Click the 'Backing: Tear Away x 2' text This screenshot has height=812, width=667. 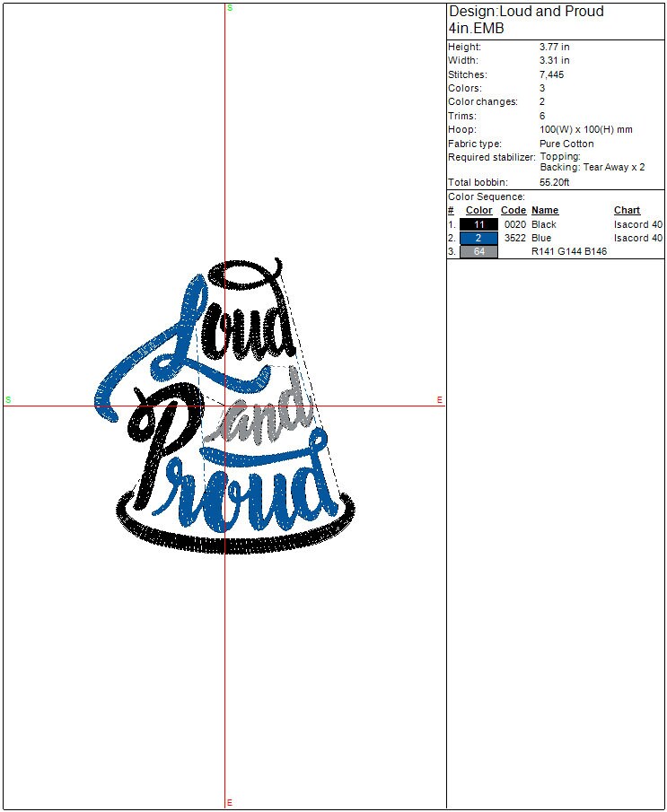pos(592,168)
